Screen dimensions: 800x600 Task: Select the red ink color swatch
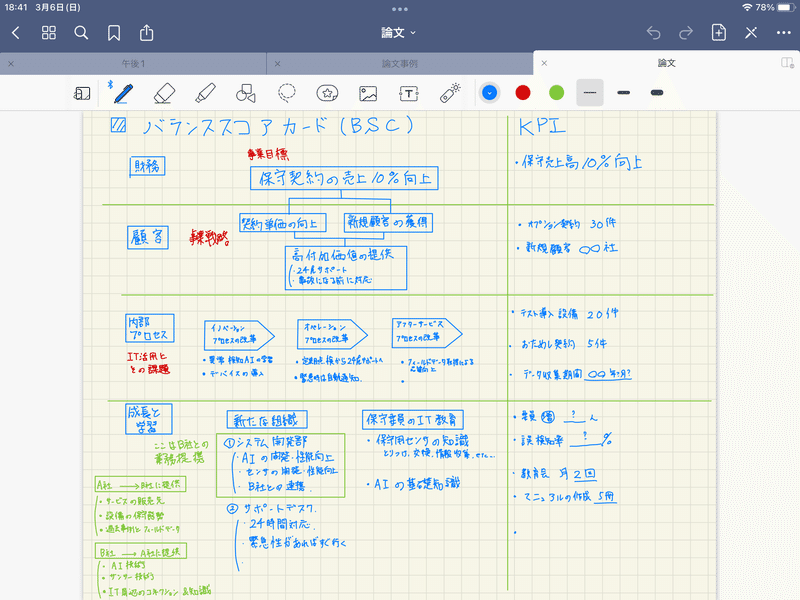pos(524,91)
